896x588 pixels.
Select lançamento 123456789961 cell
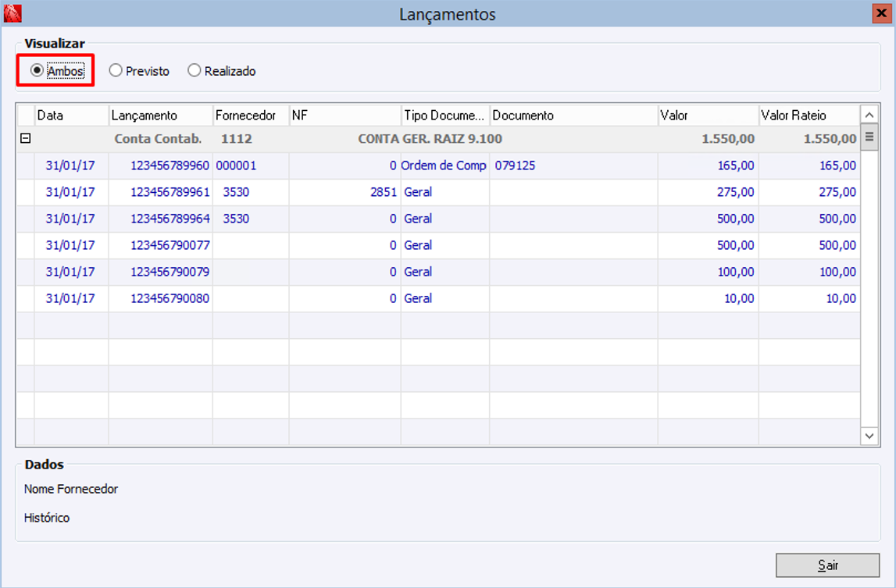point(161,192)
